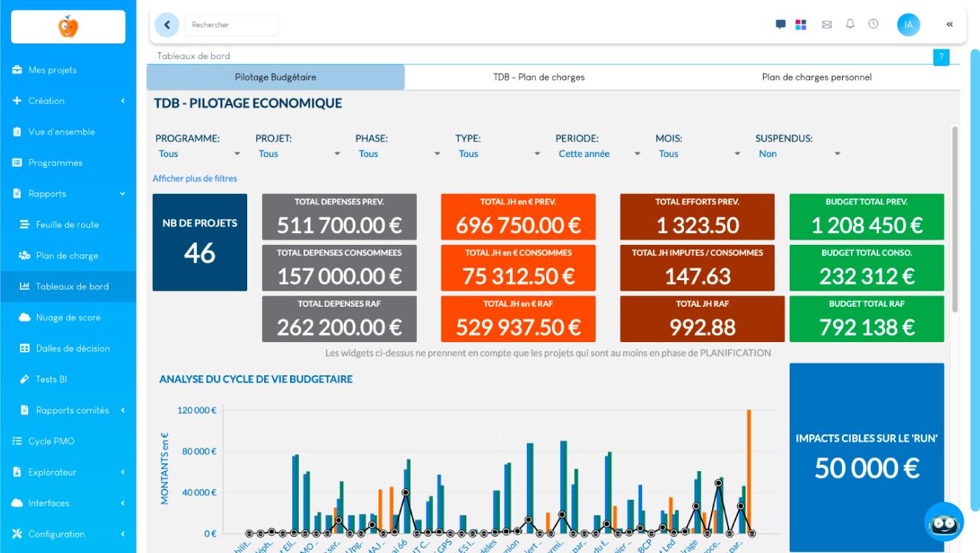Collapse panel with double chevron icon
This screenshot has width=980, height=553.
point(950,24)
